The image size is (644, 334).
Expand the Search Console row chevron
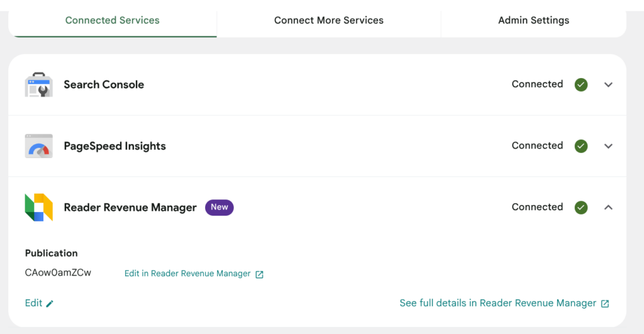[x=608, y=85]
